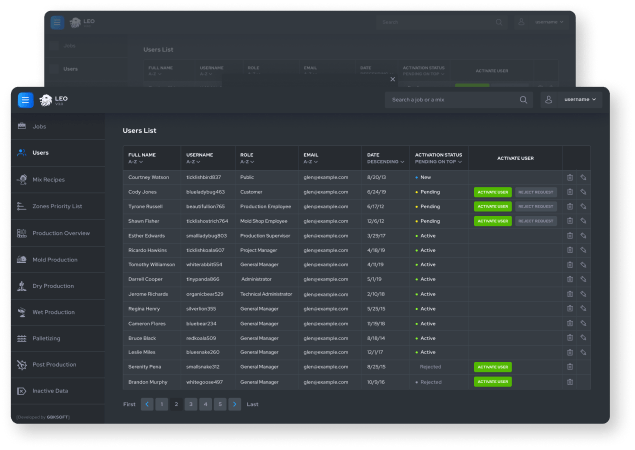Screen dimensions: 635x450
Task: Click the blue hamburger menu icon
Action: click(x=26, y=100)
